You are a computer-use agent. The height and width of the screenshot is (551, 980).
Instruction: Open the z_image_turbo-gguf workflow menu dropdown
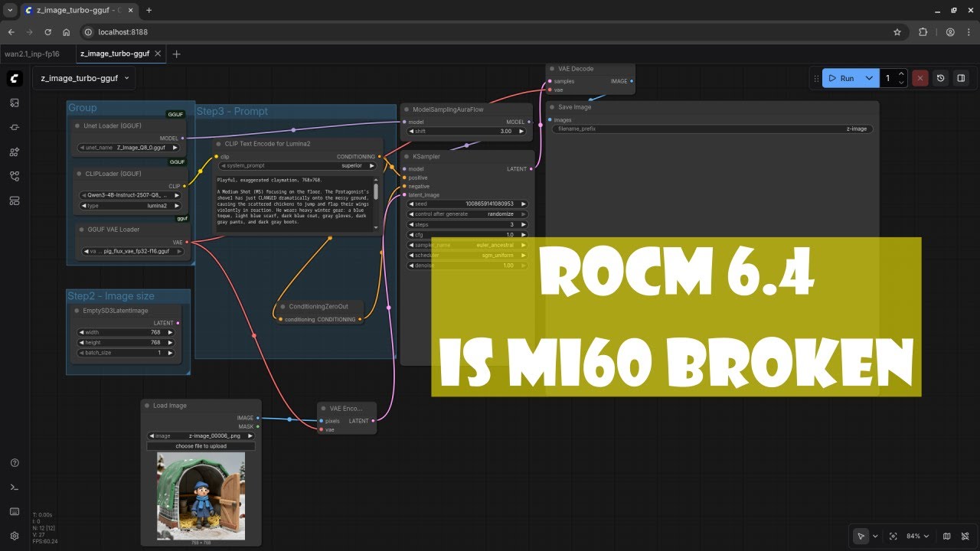pos(83,78)
